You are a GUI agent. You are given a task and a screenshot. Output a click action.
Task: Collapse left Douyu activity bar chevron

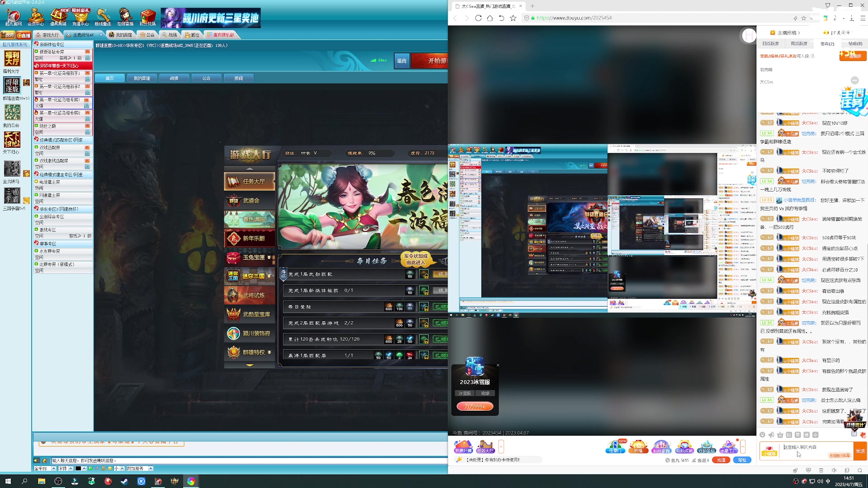click(x=501, y=446)
